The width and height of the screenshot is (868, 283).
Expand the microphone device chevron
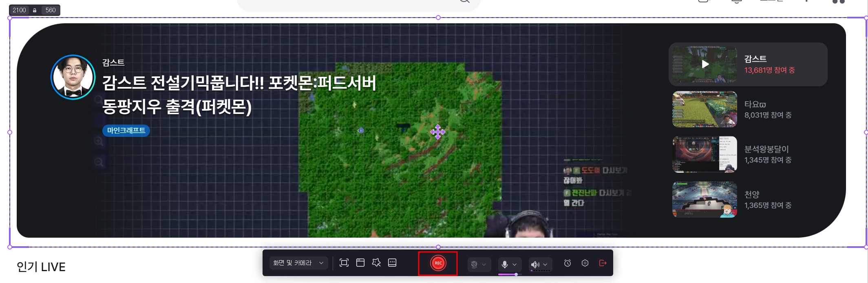(515, 264)
